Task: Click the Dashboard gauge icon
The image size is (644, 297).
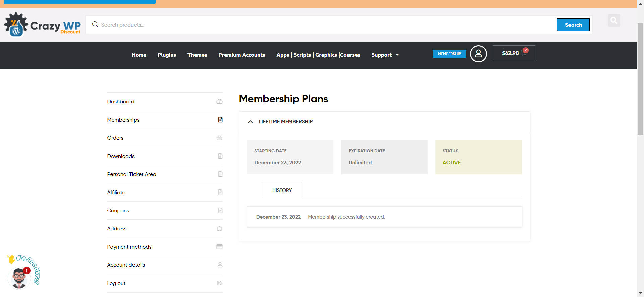Action: [219, 102]
